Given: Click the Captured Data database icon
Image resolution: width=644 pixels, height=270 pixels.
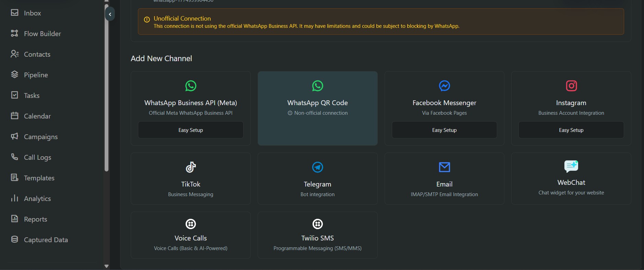Looking at the screenshot, I should click(14, 239).
